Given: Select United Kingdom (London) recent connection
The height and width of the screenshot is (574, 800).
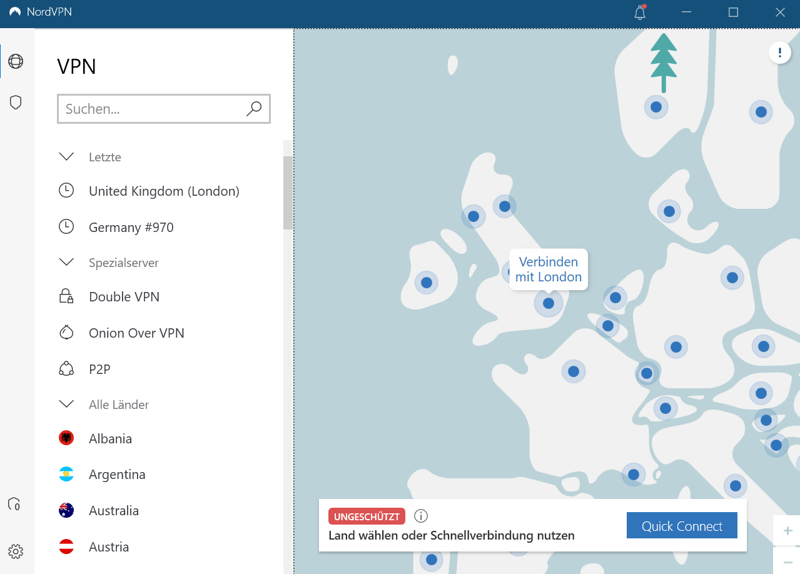Looking at the screenshot, I should 164,191.
